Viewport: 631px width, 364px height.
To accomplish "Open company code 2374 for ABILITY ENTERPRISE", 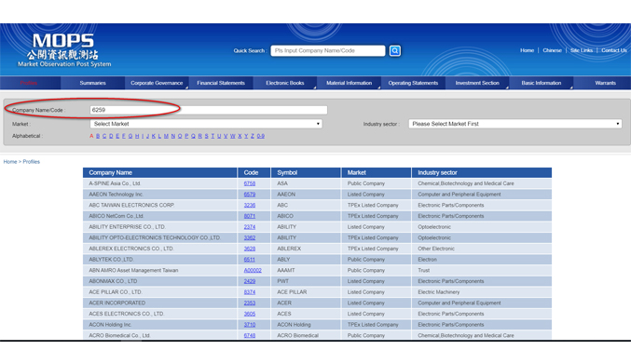I will click(250, 226).
